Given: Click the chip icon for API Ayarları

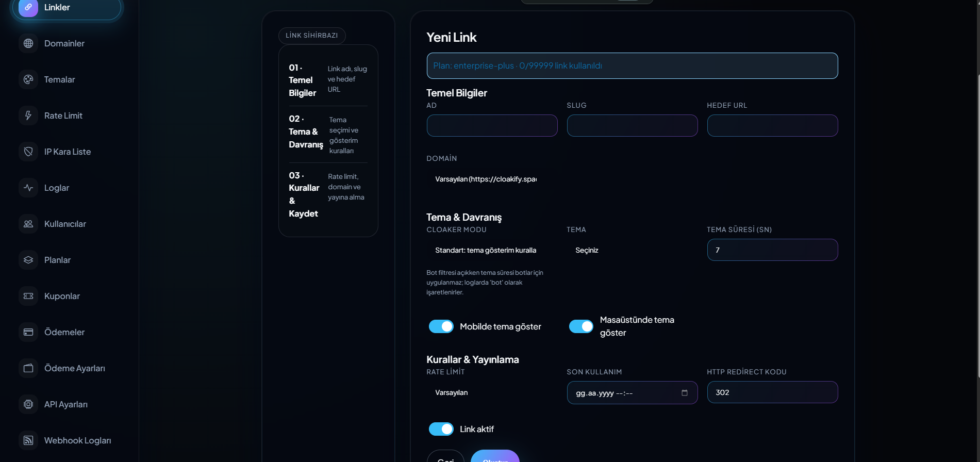Looking at the screenshot, I should 28,404.
